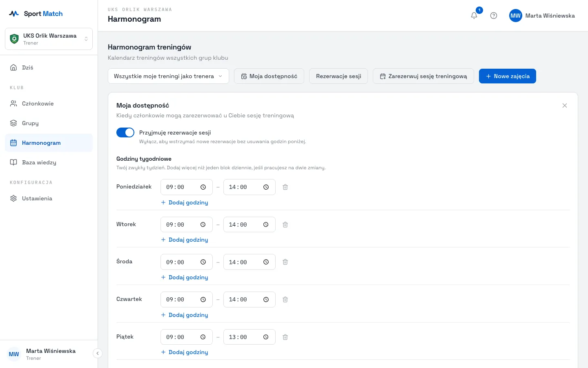This screenshot has width=588, height=368.
Task: Click the Moja dostępność button
Action: 269,76
